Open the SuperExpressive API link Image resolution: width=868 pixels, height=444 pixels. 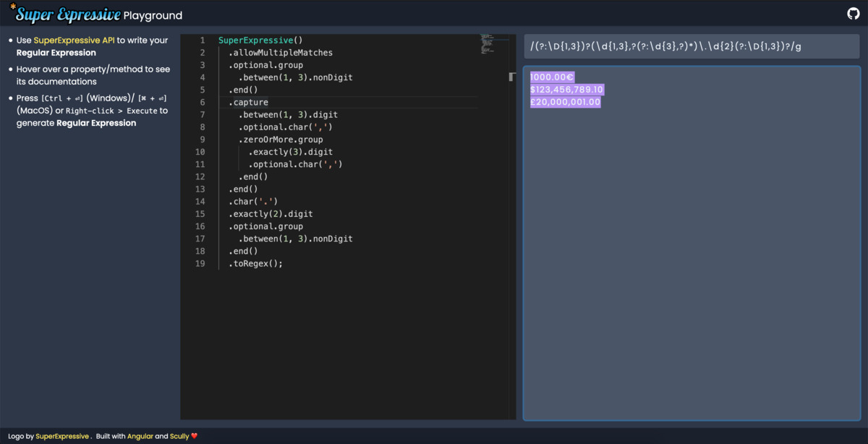[x=75, y=40]
